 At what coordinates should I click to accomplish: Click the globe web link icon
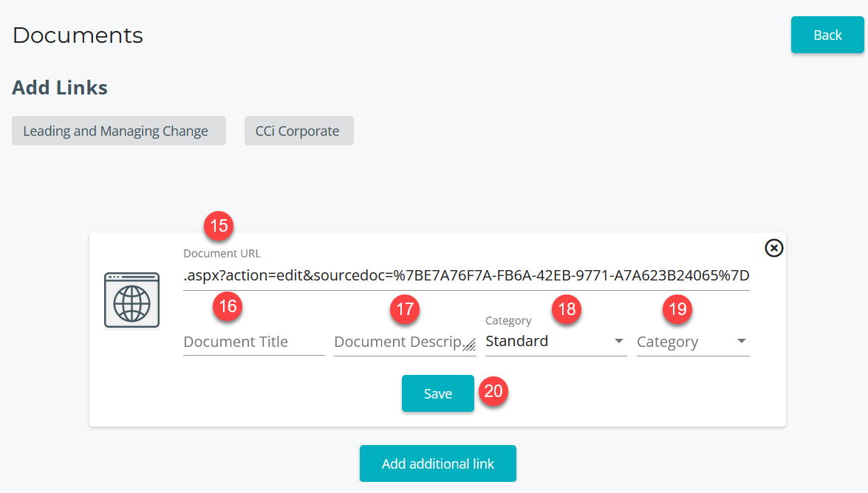[131, 300]
